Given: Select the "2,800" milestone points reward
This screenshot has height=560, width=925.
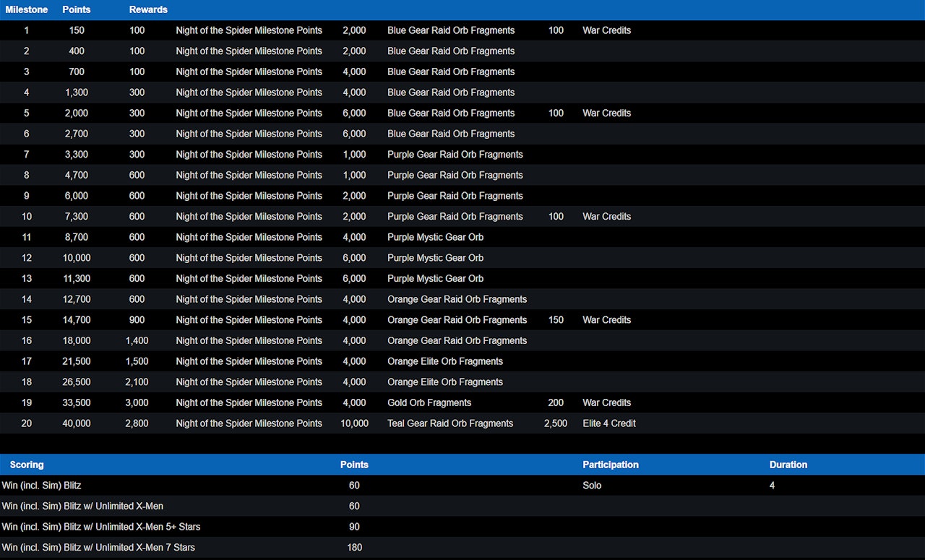Looking at the screenshot, I should coord(137,423).
